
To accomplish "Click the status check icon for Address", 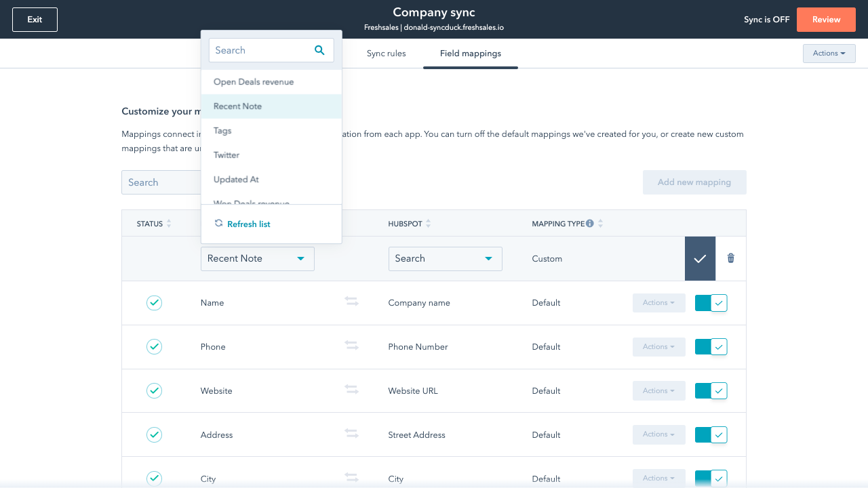I will tap(155, 434).
